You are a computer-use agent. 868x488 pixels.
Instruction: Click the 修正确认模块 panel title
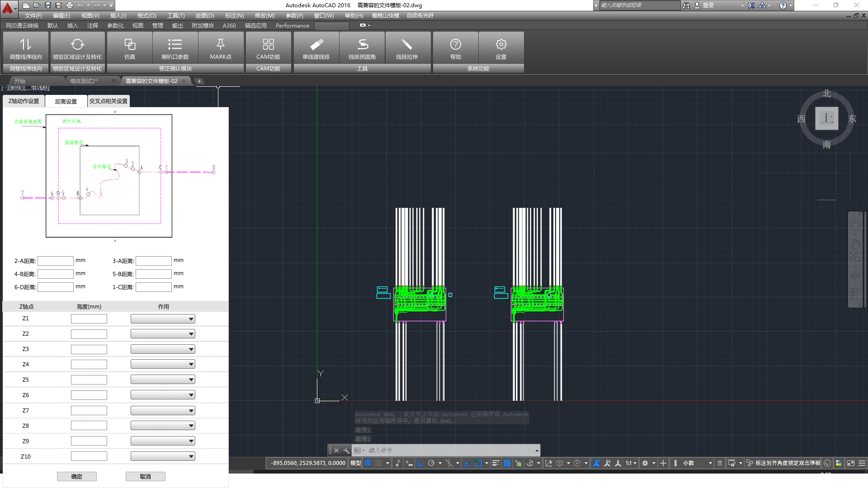[175, 69]
